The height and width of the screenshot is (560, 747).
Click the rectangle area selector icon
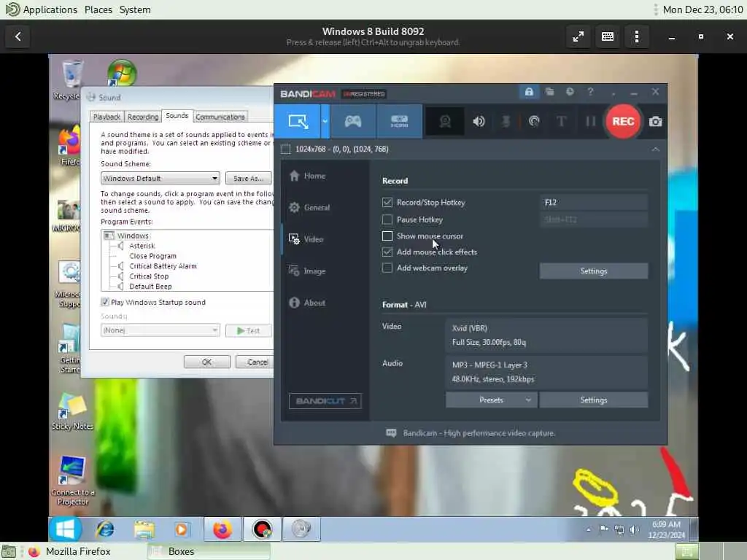[286, 149]
